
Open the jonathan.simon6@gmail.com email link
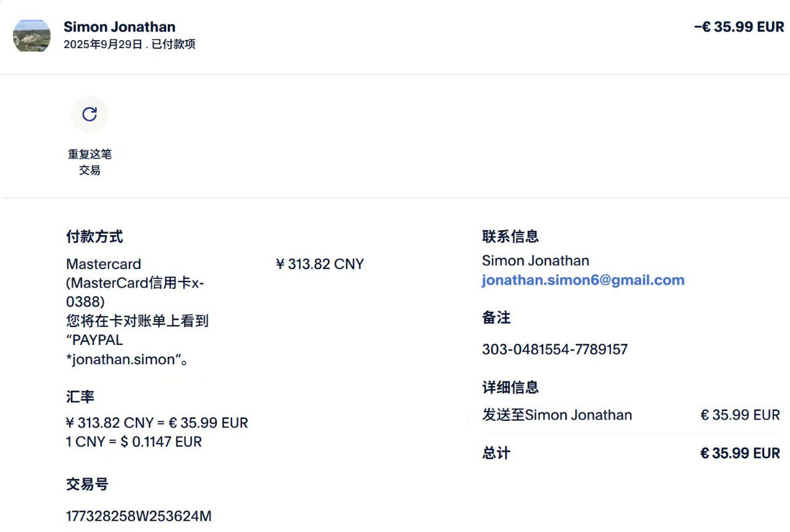[583, 280]
